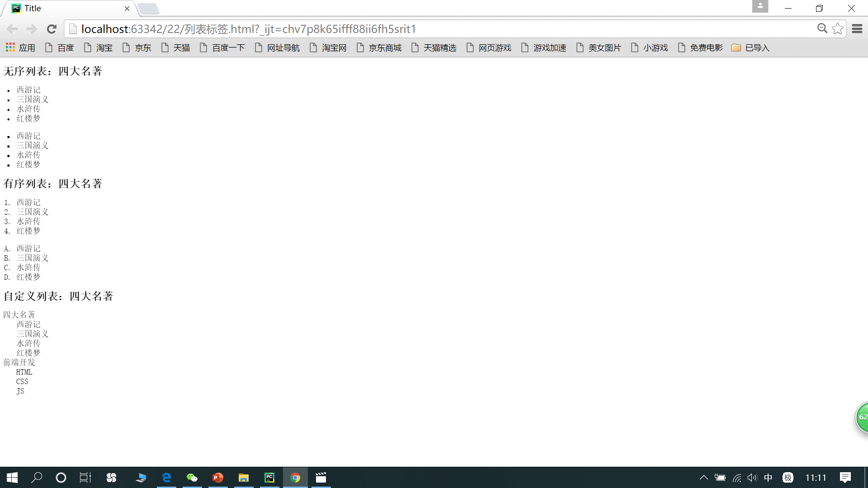The width and height of the screenshot is (868, 488).
Task: Open the Action Center notifications
Action: (x=845, y=478)
